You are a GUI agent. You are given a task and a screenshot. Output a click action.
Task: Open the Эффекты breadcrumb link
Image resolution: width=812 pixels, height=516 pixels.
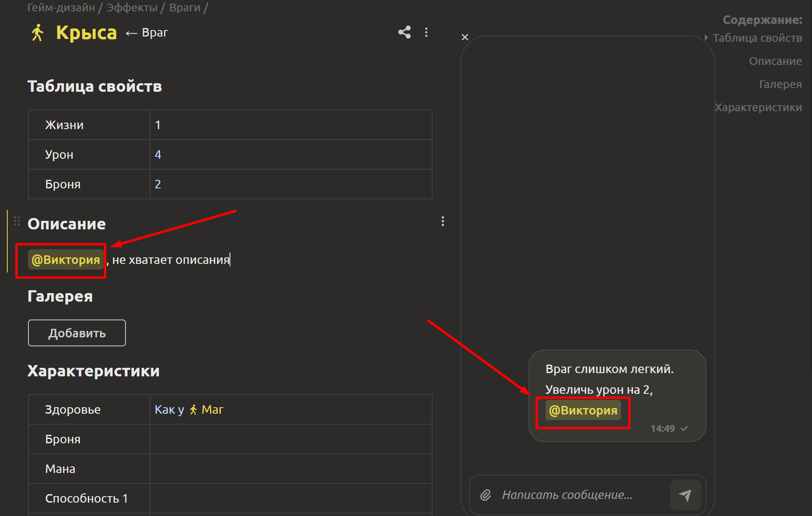tap(132, 7)
